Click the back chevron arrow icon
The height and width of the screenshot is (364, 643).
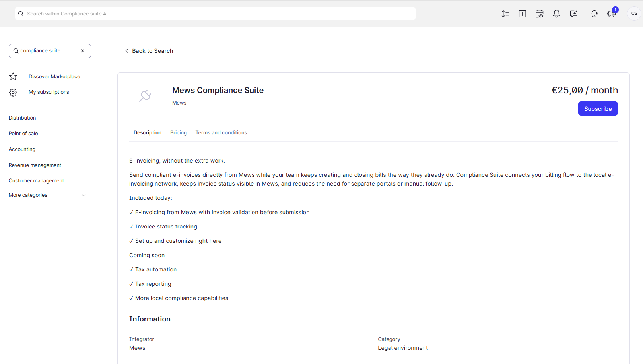tap(126, 51)
